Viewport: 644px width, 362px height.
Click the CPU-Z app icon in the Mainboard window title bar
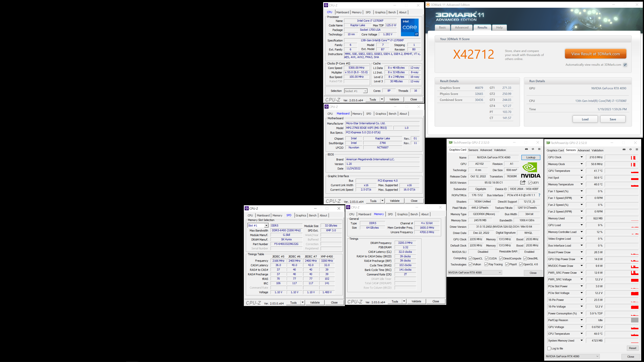tap(327, 107)
